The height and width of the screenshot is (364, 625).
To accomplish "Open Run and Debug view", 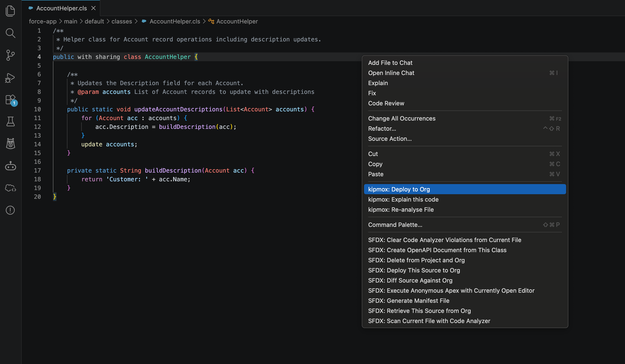I will (10, 78).
